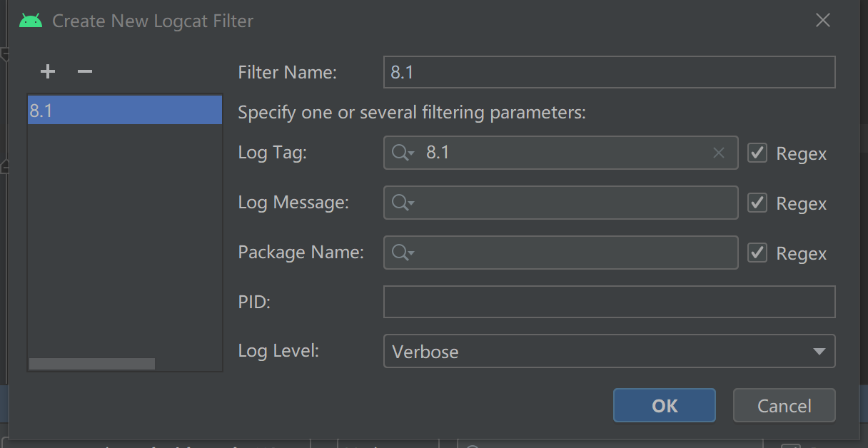Screen dimensions: 868x448
Task: Disable Regex for Log Message
Action: point(757,203)
